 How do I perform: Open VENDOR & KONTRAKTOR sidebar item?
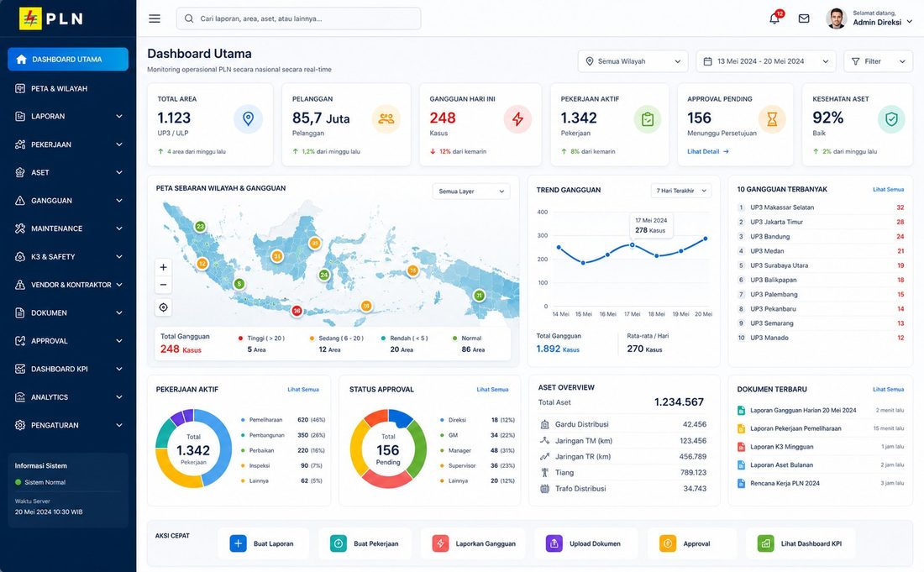coord(68,285)
